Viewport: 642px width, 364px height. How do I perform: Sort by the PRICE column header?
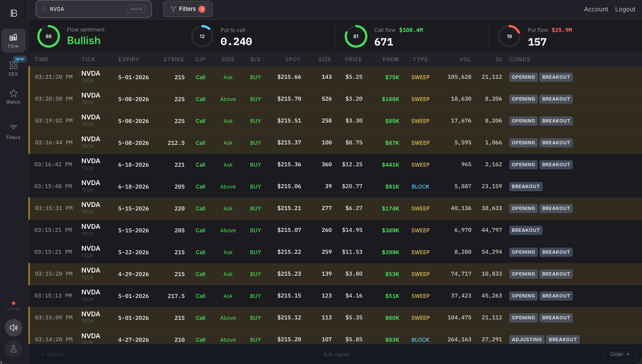pyautogui.click(x=353, y=59)
